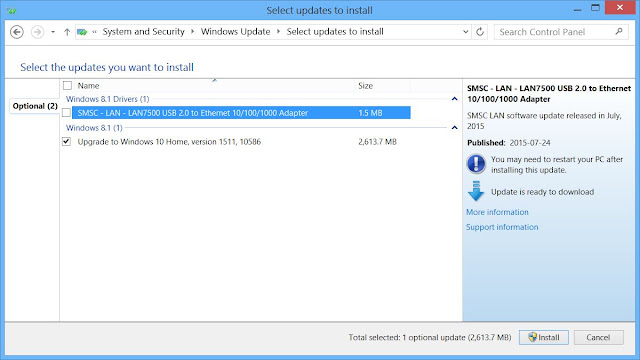Go up one level with Up arrow
Image resolution: width=640 pixels, height=360 pixels.
pyautogui.click(x=67, y=32)
